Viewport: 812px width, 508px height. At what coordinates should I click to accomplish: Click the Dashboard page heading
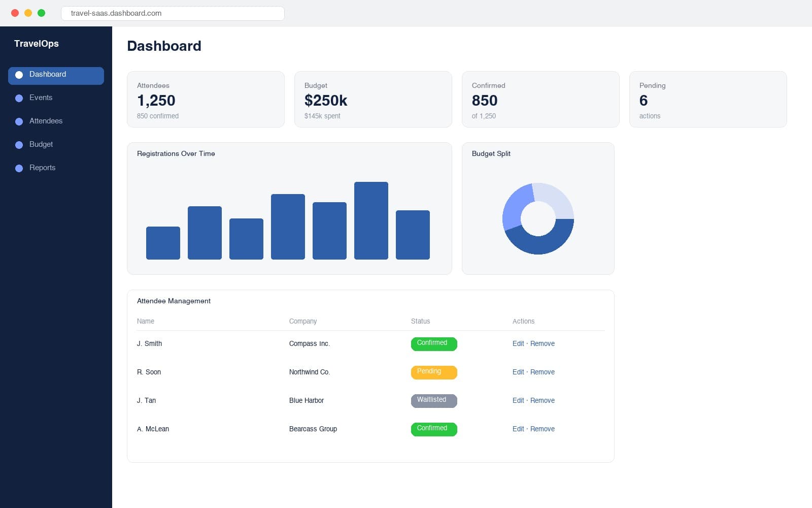pos(164,46)
